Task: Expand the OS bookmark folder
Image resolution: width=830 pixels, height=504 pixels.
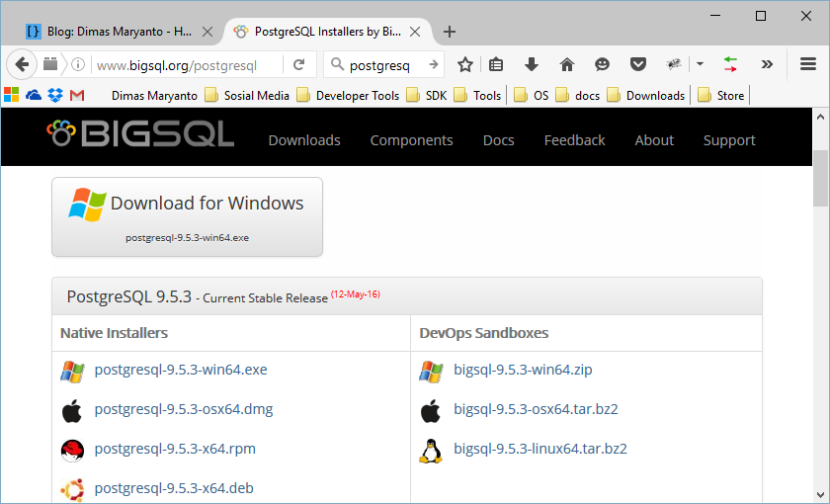Action: pyautogui.click(x=532, y=95)
